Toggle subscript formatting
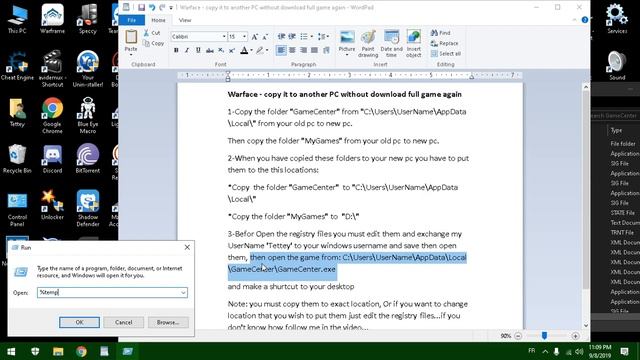640x360 pixels. [x=221, y=50]
